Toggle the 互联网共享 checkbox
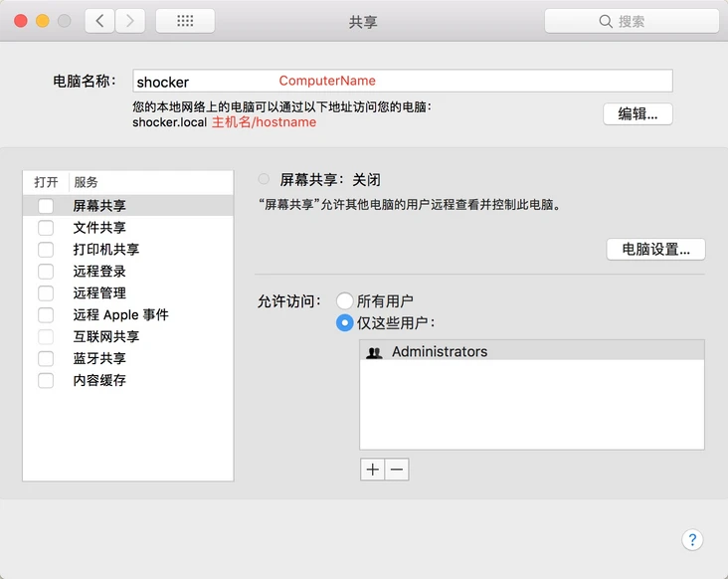728x579 pixels. (46, 336)
